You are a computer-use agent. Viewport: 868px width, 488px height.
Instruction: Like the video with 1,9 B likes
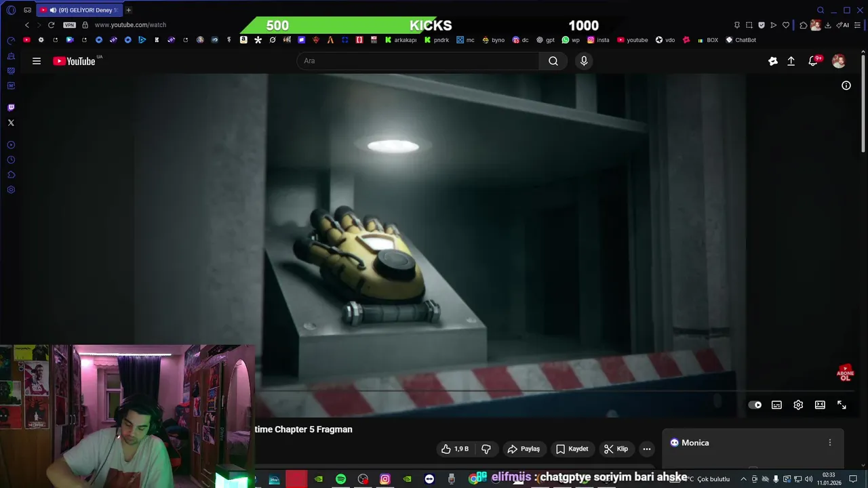[x=455, y=449]
